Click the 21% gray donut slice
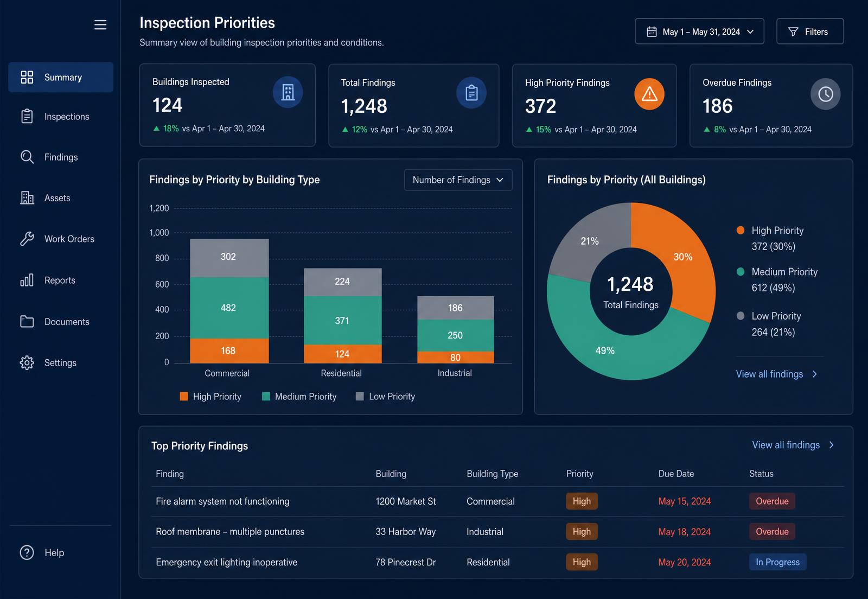The width and height of the screenshot is (868, 599). coord(590,241)
